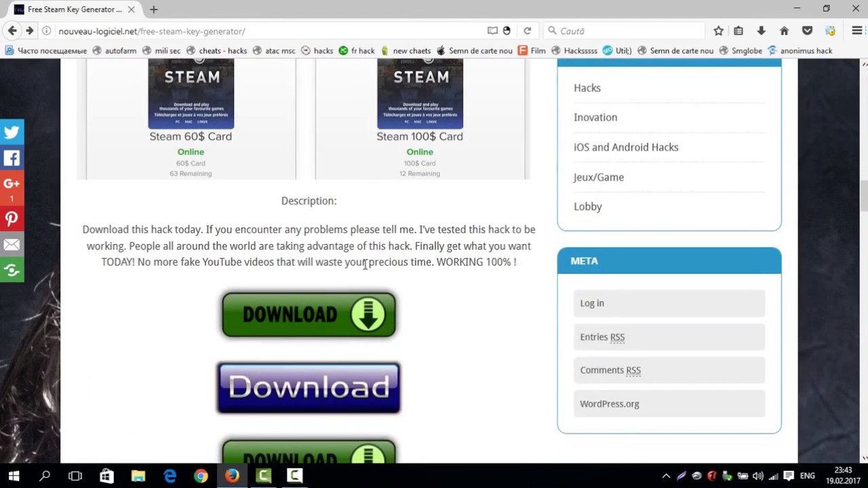
Task: Show bookmarks list icon in toolbar
Action: coord(738,31)
